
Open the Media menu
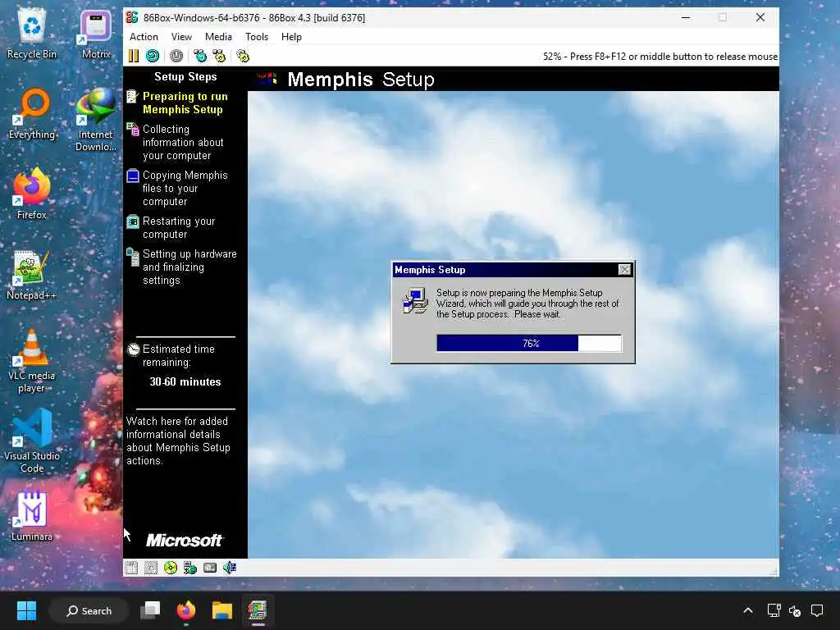coord(218,37)
